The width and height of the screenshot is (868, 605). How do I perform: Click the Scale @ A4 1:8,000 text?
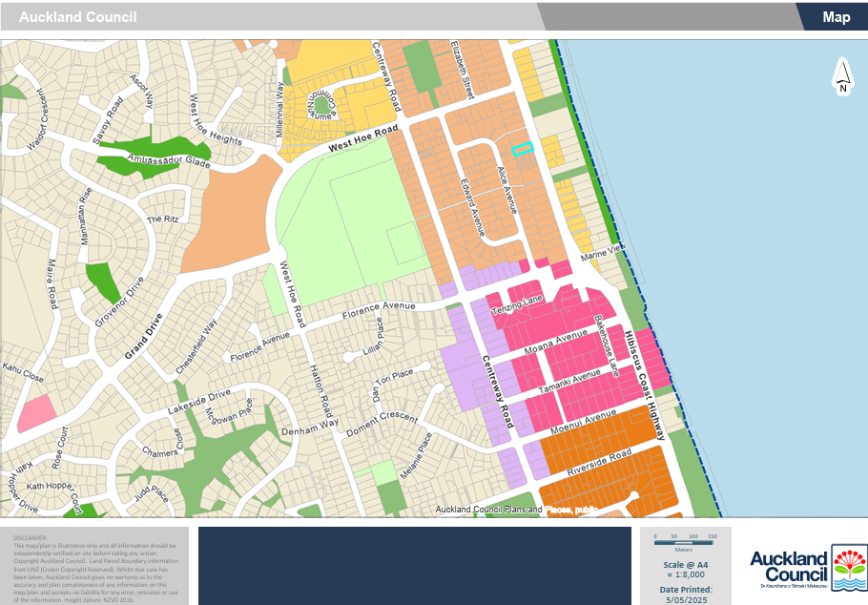coord(683,569)
